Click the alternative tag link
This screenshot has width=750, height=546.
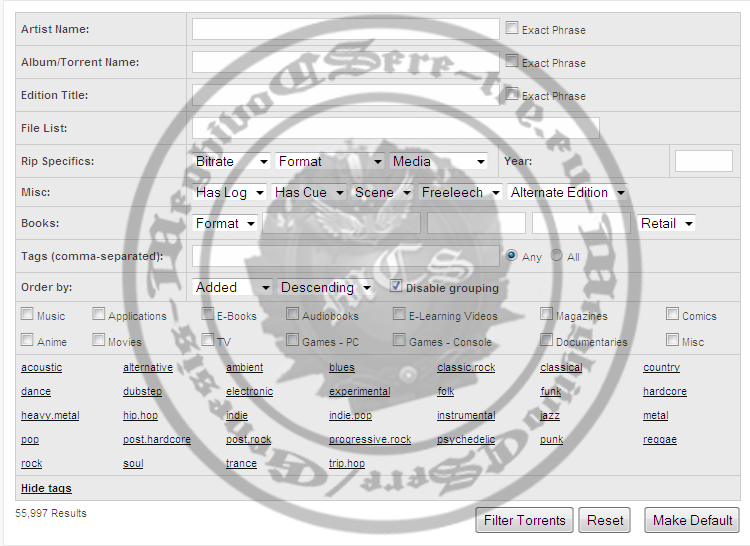pyautogui.click(x=148, y=368)
